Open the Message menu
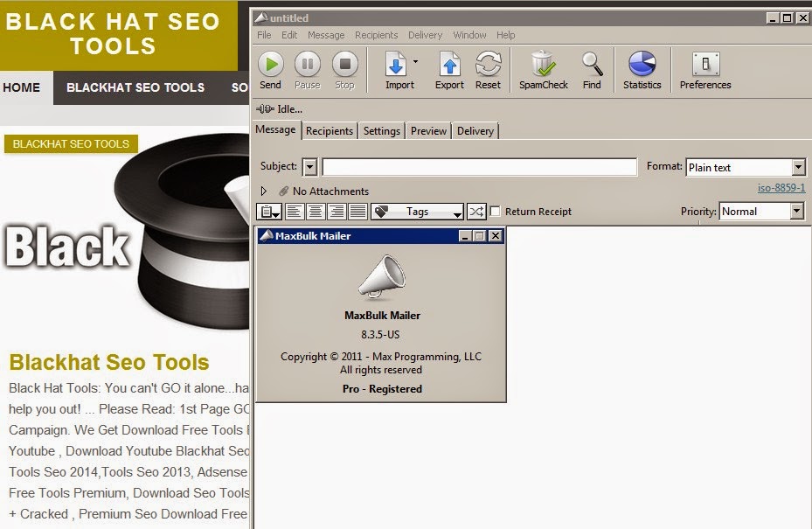The width and height of the screenshot is (812, 529). point(326,35)
